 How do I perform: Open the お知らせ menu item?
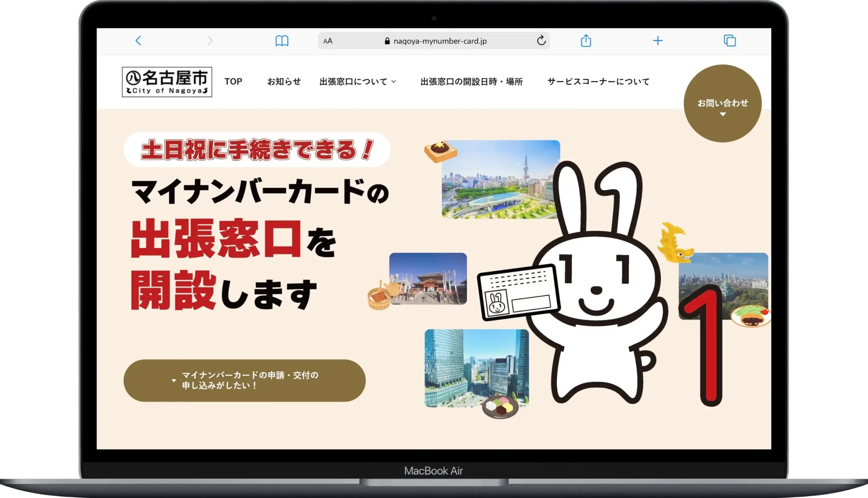pyautogui.click(x=284, y=81)
